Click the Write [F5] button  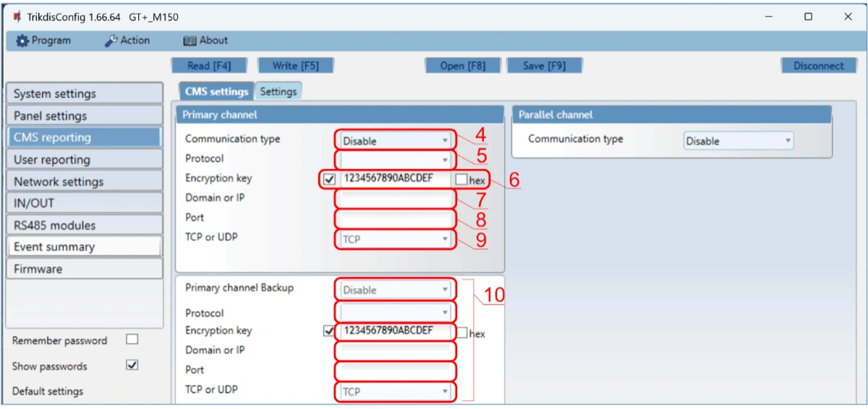point(295,66)
